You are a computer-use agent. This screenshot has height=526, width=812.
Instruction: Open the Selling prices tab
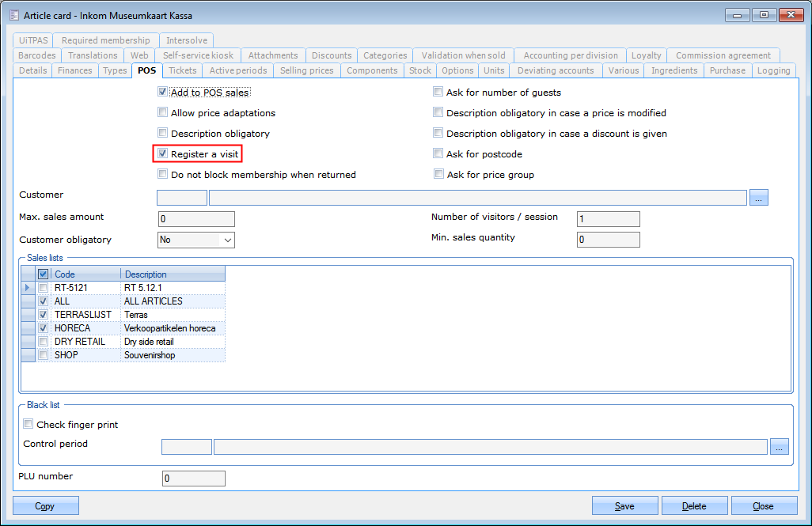point(306,70)
